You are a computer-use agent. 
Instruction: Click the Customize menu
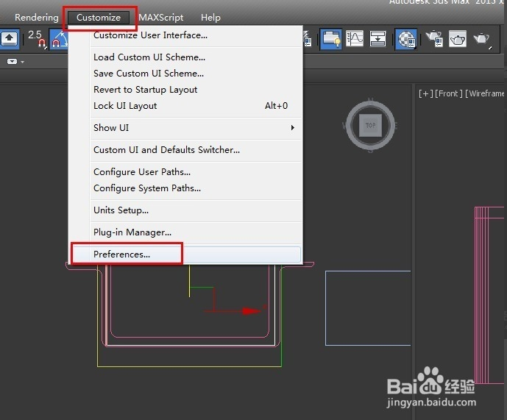click(99, 17)
